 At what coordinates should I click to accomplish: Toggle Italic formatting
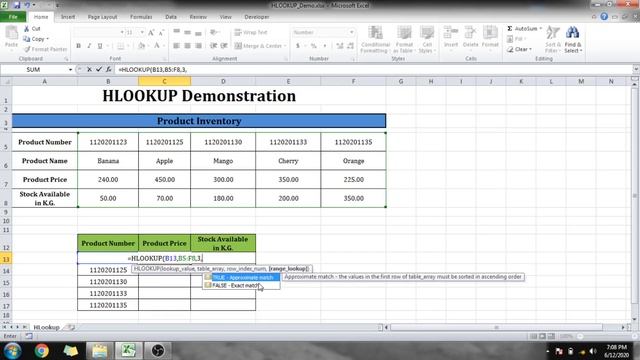[89, 46]
